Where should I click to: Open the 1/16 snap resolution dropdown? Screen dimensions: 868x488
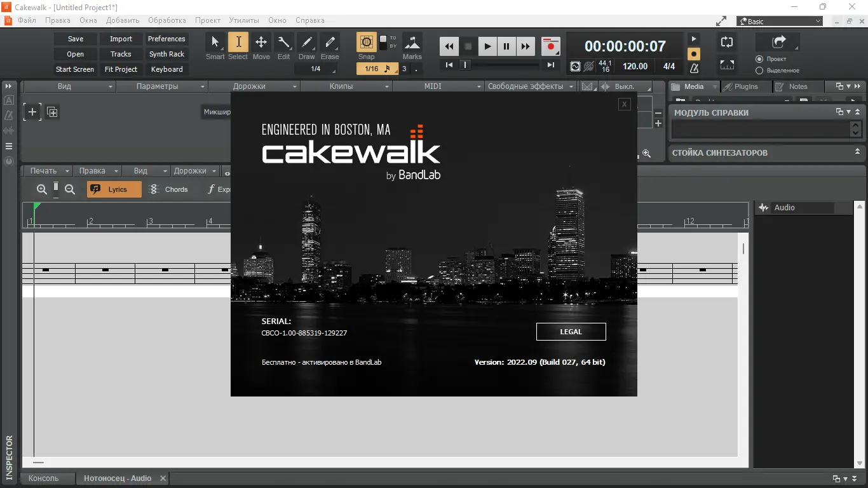377,69
